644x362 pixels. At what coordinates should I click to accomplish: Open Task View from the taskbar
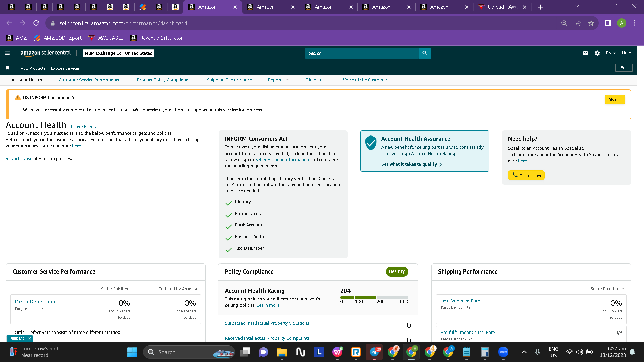point(245,352)
